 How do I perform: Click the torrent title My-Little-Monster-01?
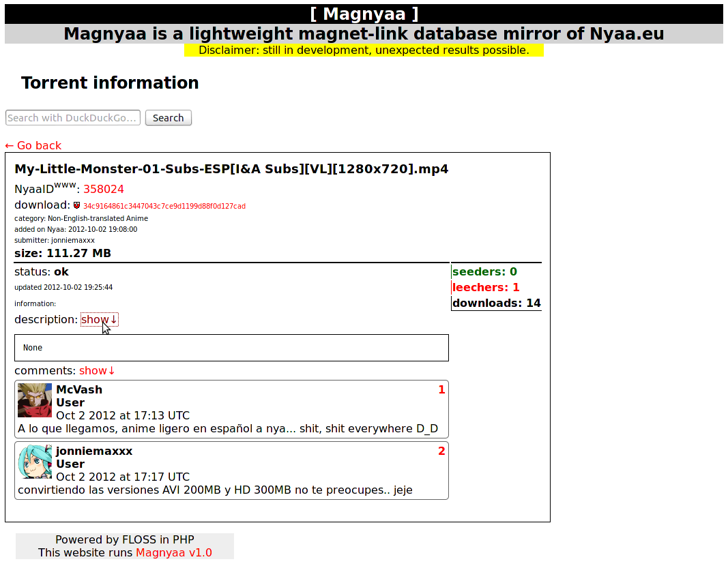pos(231,169)
